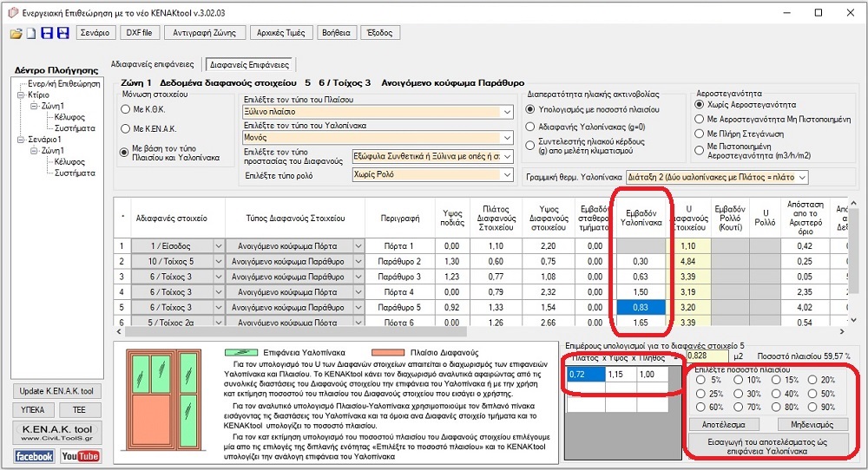868x470 pixels.
Task: Click the width cell 0,72 in sub-calculation
Action: (586, 375)
